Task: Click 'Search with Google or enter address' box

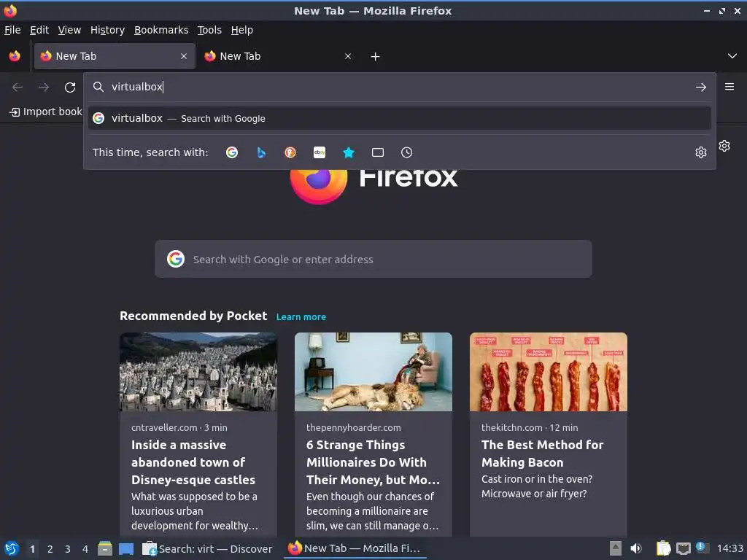Action: (x=373, y=259)
